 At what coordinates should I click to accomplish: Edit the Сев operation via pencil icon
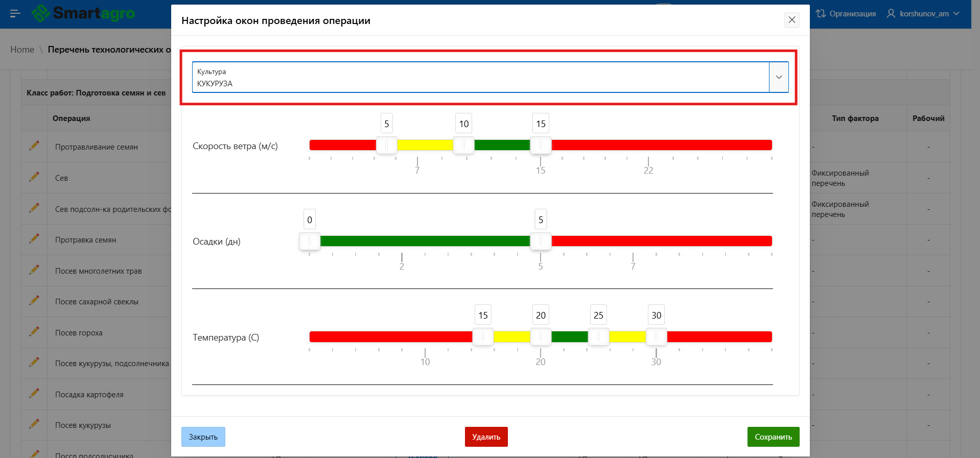(34, 177)
